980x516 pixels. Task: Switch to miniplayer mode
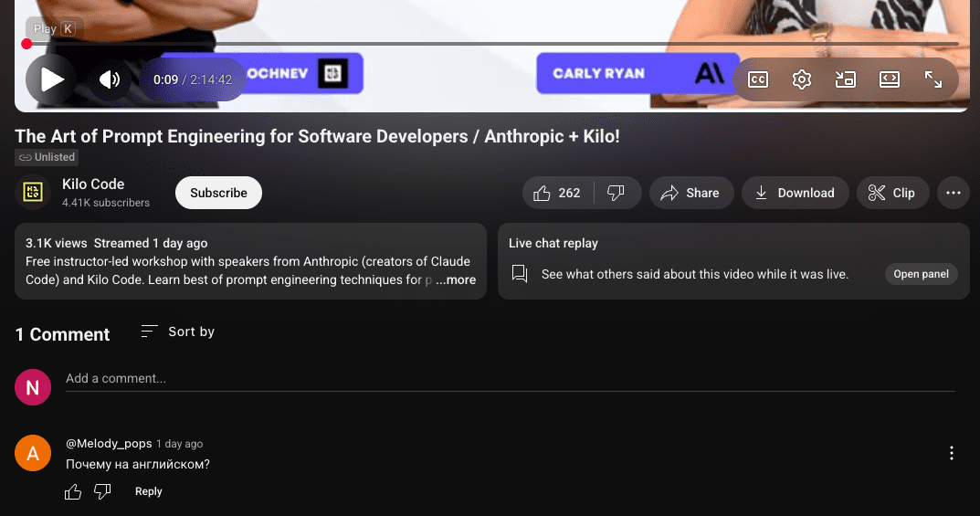coord(845,79)
